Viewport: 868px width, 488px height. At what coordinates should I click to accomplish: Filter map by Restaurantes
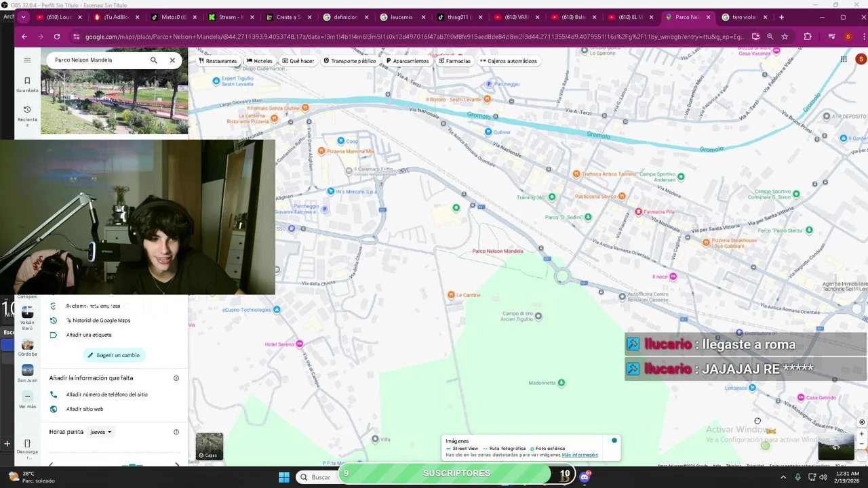(x=218, y=61)
